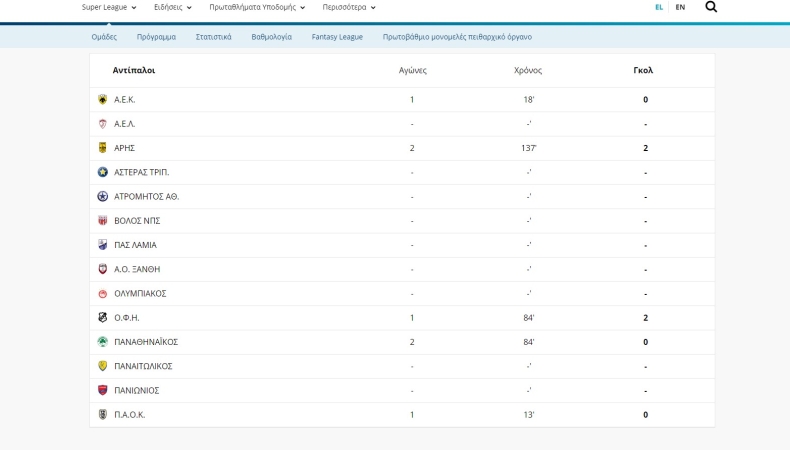Click the ΠΑΝΑΘΗΝΑΪΚΟΣ team crest
The image size is (790, 450).
[x=103, y=342]
